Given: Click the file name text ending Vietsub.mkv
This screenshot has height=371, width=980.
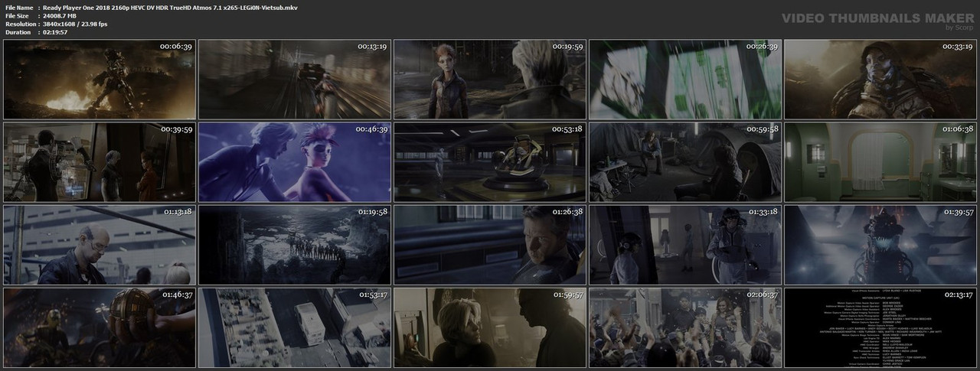Looking at the screenshot, I should click(170, 7).
